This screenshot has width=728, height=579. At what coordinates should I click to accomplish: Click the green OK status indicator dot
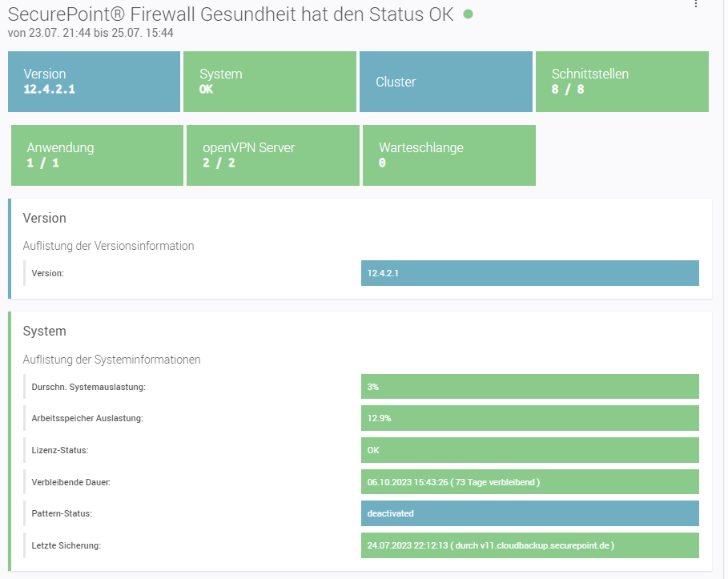pos(469,14)
